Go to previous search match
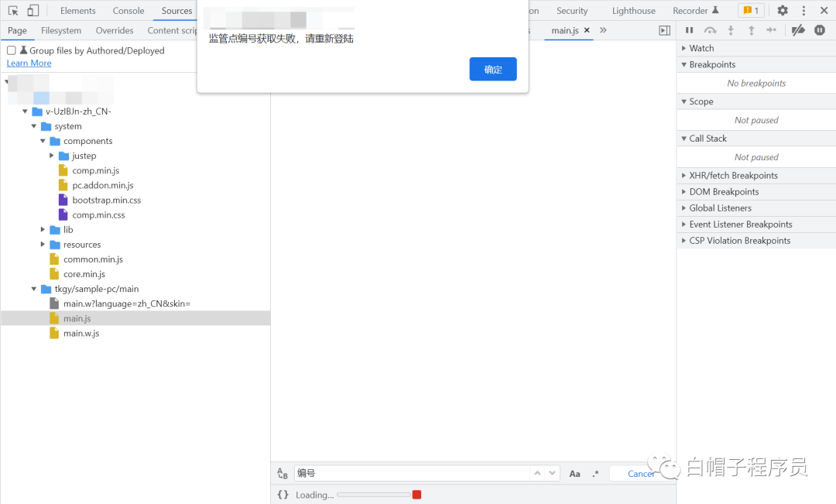 point(537,473)
